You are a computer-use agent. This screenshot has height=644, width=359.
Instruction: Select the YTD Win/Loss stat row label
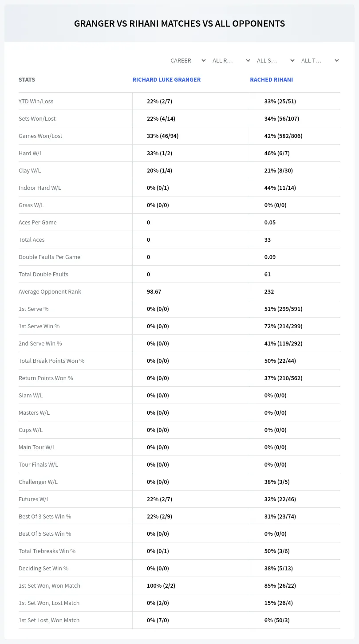tap(36, 101)
